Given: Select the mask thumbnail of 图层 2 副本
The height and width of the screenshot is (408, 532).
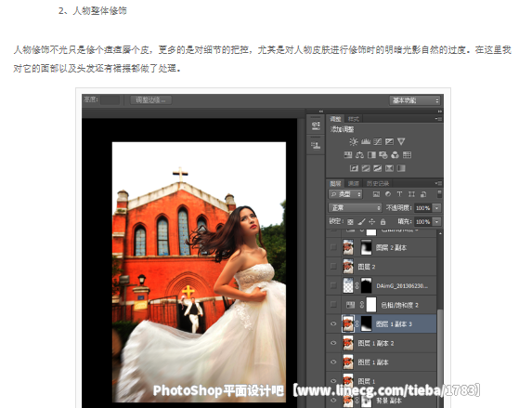Looking at the screenshot, I should (x=366, y=247).
